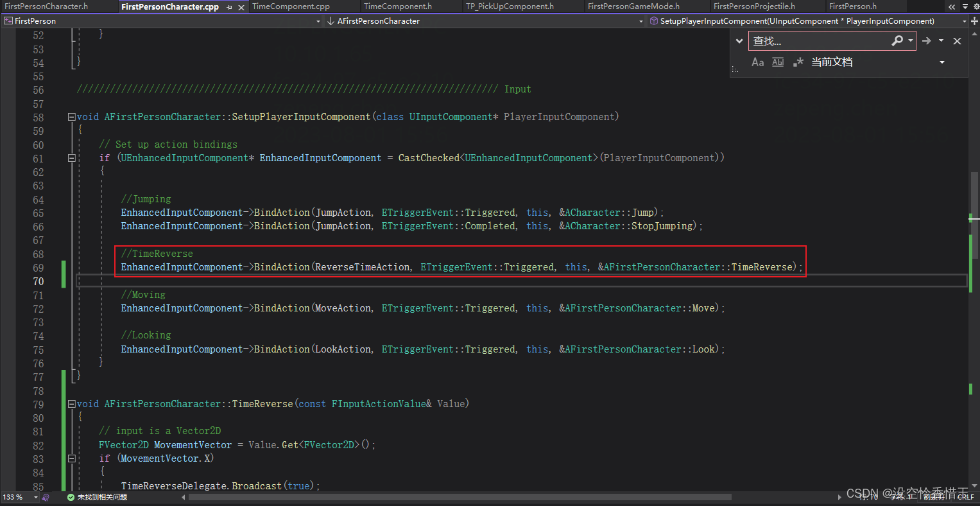Click the green health check icon in status bar
This screenshot has width=980, height=506.
(70, 496)
